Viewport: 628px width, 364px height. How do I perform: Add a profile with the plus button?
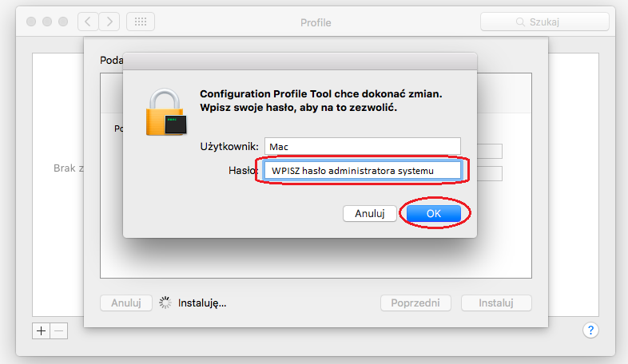pyautogui.click(x=42, y=330)
